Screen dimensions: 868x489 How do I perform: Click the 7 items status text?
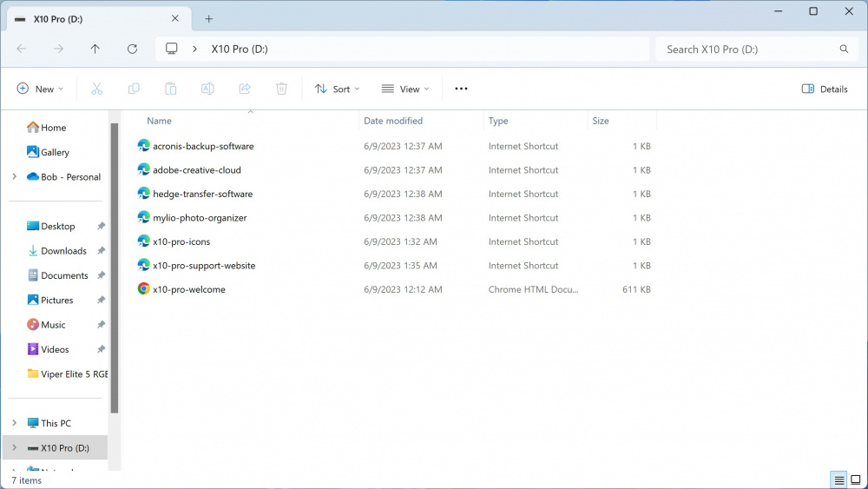point(27,480)
